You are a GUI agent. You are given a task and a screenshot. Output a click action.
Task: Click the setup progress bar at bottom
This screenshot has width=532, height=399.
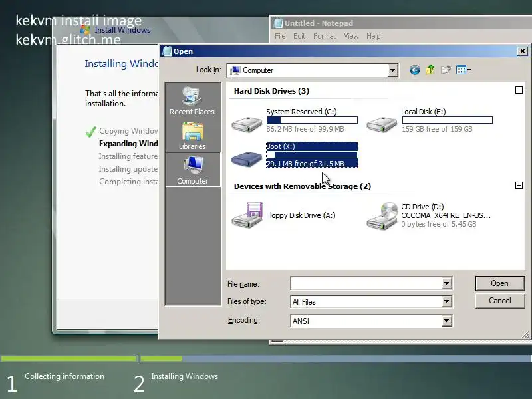pyautogui.click(x=266, y=358)
